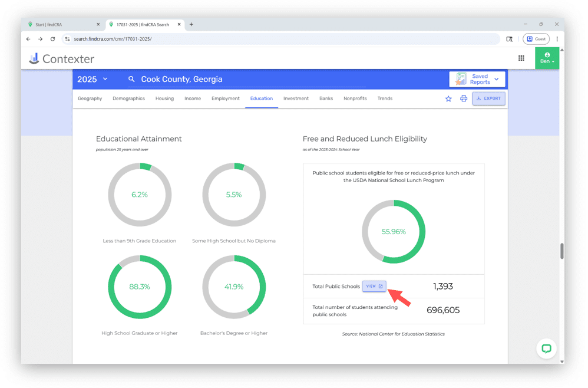This screenshot has width=588, height=388.
Task: Click the browser back arrow
Action: pos(28,39)
